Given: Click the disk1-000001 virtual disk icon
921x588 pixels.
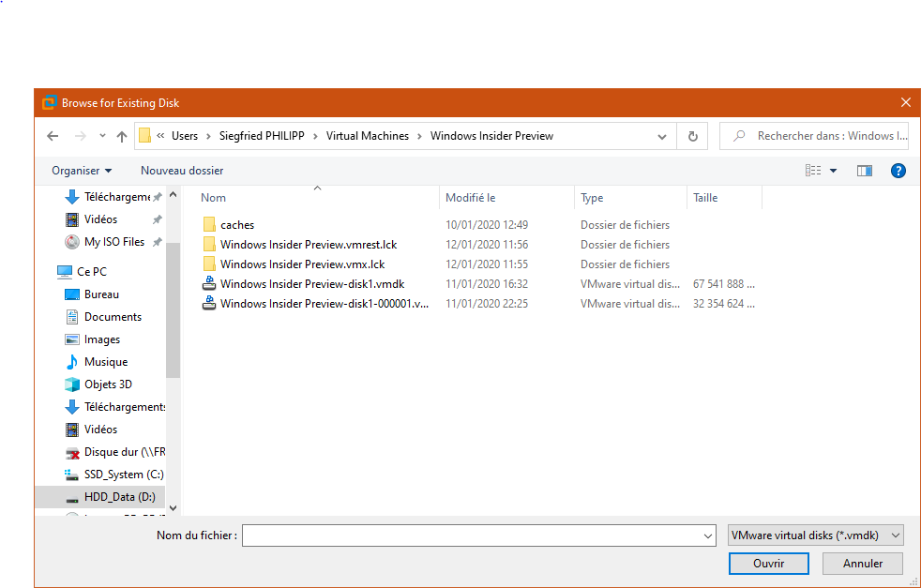Looking at the screenshot, I should 209,304.
